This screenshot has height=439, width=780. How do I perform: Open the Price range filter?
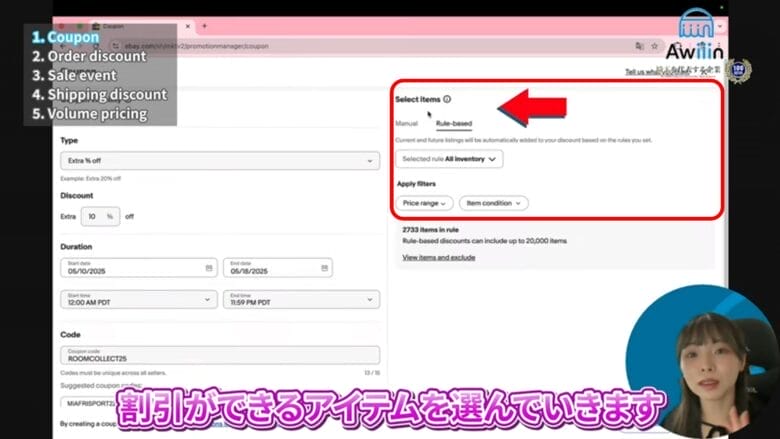pos(424,203)
